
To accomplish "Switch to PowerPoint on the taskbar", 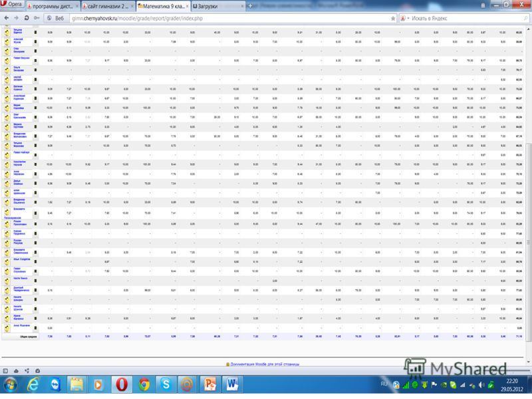I will pos(210,385).
